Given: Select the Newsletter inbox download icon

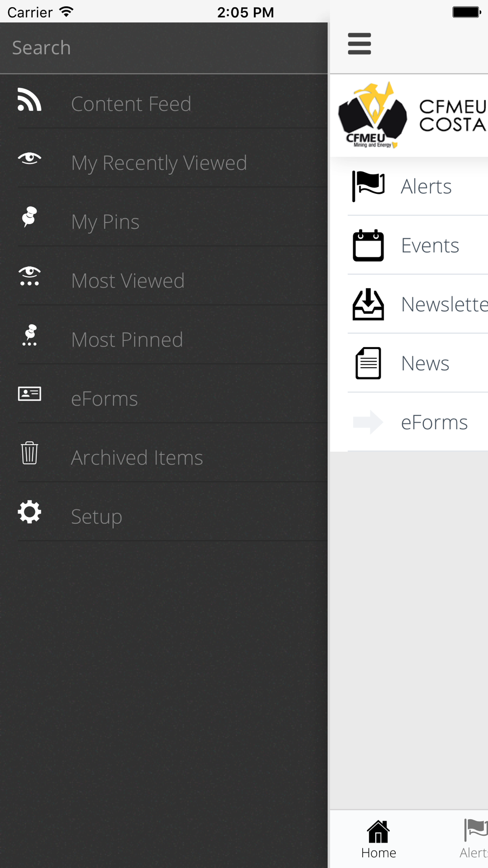Looking at the screenshot, I should point(368,304).
